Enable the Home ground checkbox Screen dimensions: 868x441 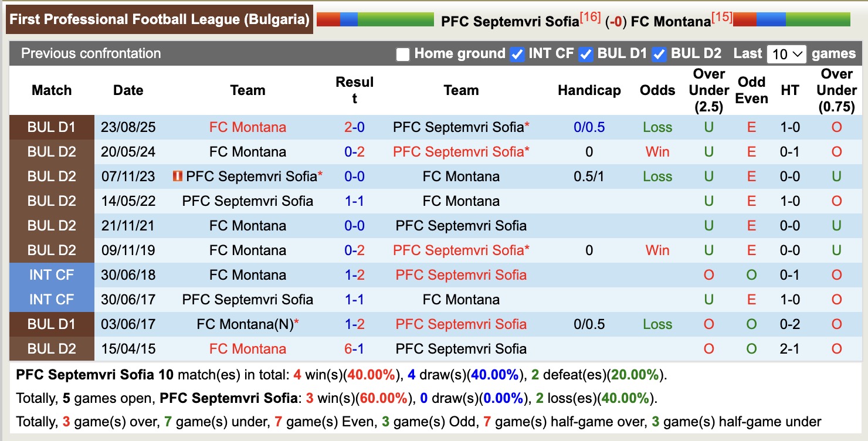coord(403,55)
